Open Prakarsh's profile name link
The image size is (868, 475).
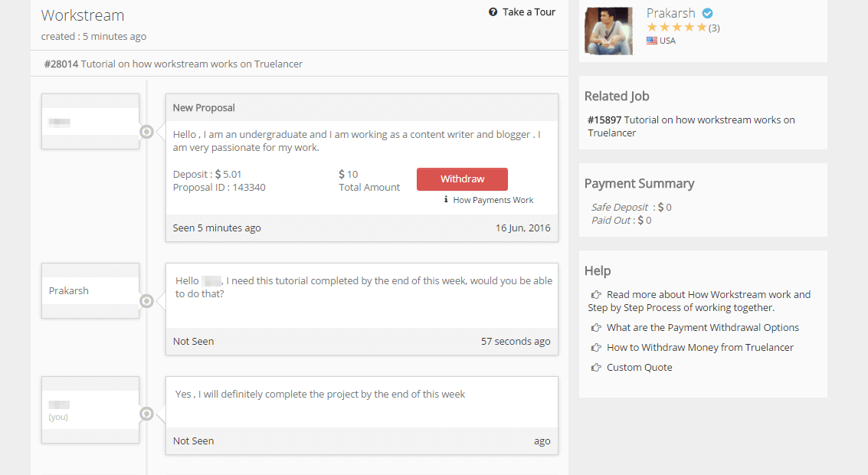pyautogui.click(x=670, y=13)
